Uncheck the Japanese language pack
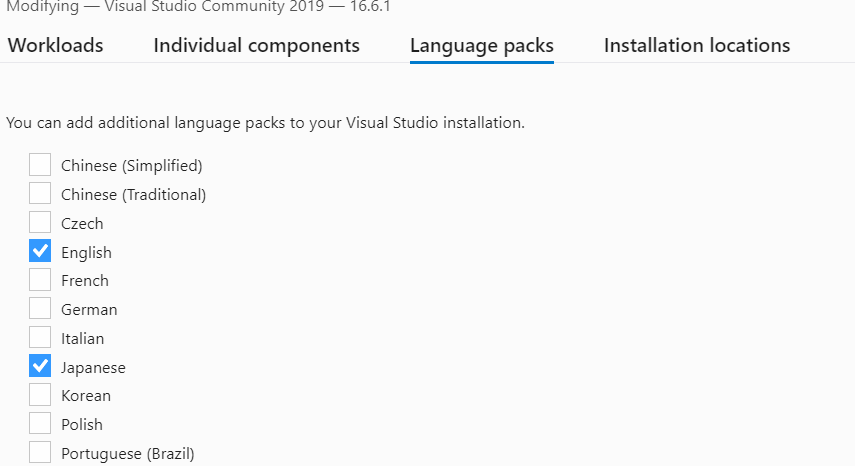Screen dimensions: 855x466 [x=40, y=366]
